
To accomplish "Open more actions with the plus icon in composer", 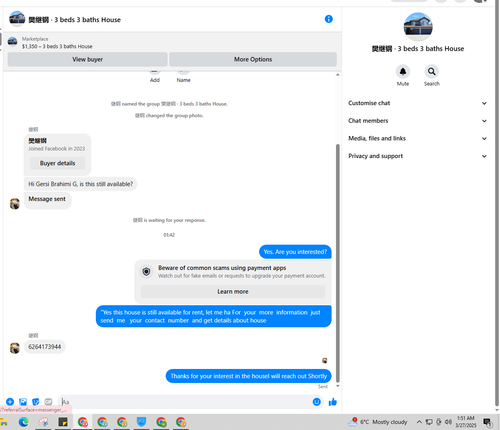I will click(10, 402).
